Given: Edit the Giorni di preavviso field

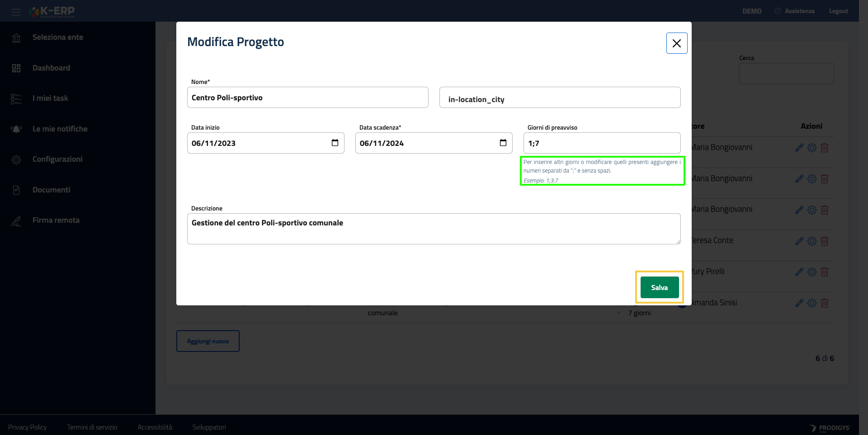Looking at the screenshot, I should click(x=602, y=143).
